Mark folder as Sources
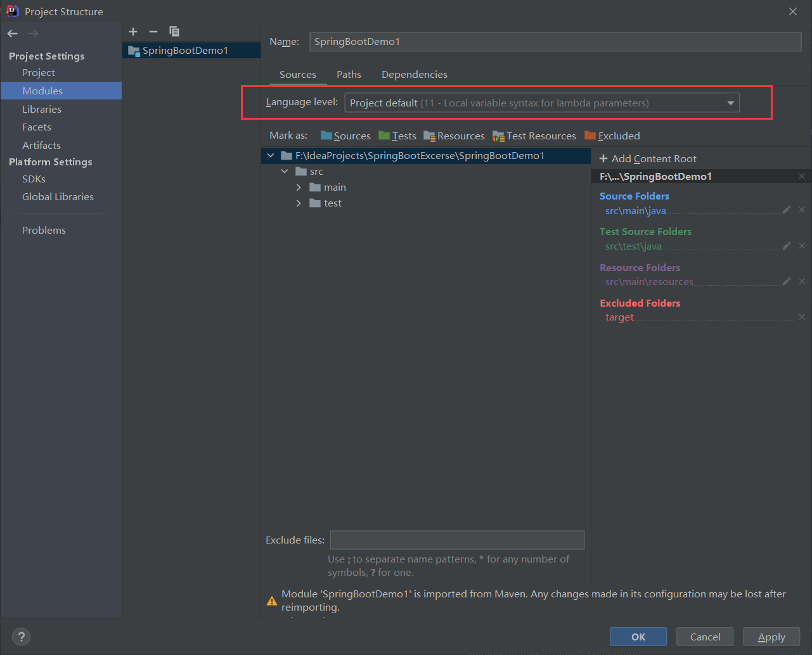The height and width of the screenshot is (655, 812). pos(345,136)
